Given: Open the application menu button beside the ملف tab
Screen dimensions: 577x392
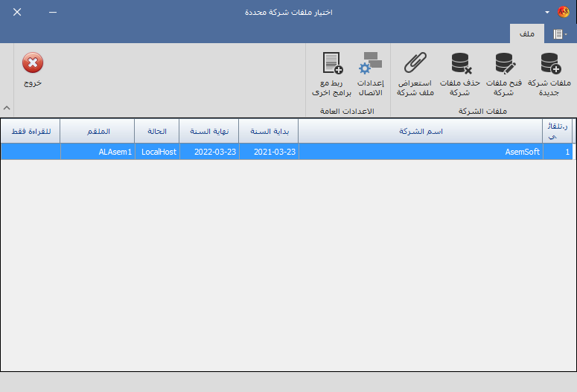Looking at the screenshot, I should 559,34.
